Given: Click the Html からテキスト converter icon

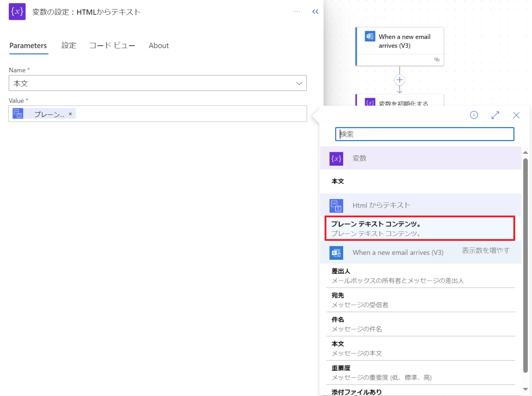Looking at the screenshot, I should pyautogui.click(x=336, y=205).
